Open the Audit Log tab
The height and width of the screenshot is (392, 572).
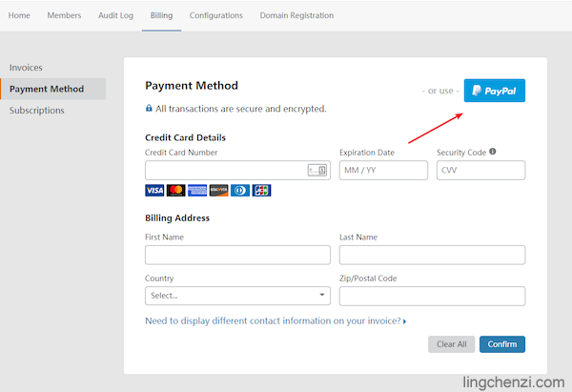(x=115, y=15)
